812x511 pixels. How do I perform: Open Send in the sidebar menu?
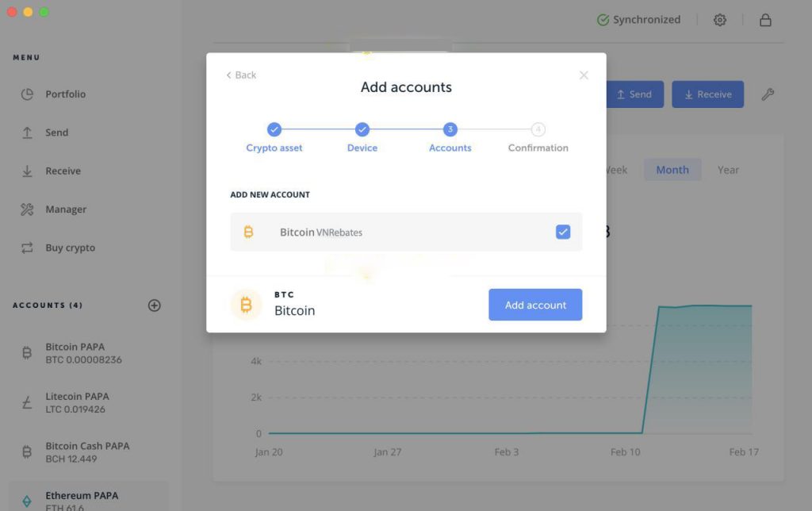(56, 133)
